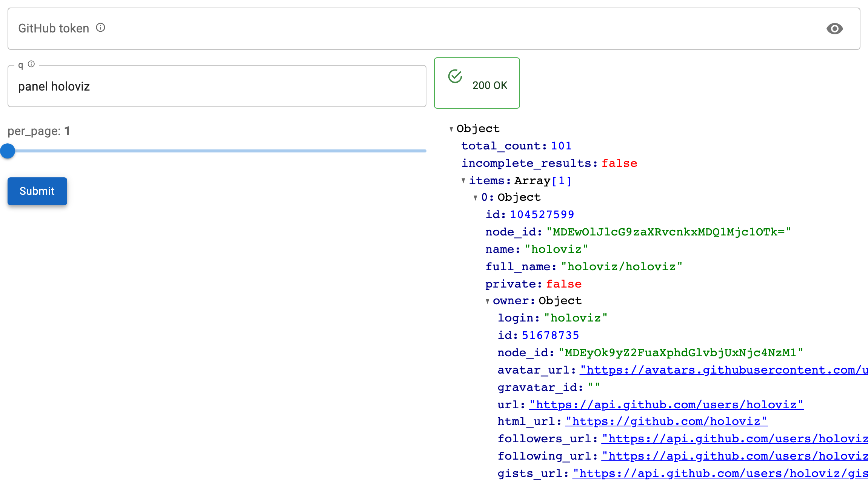Collapse the owner Object node
The width and height of the screenshot is (868, 483).
[x=488, y=301]
